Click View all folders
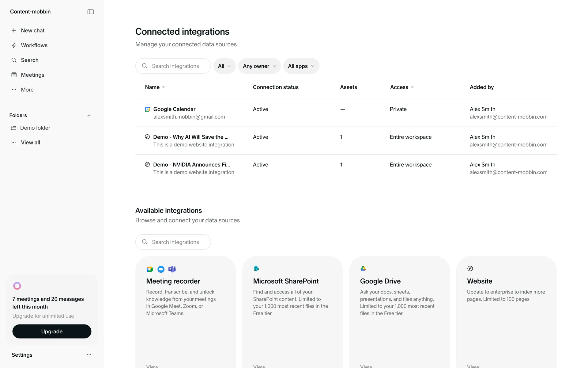588x368 pixels. click(x=30, y=142)
